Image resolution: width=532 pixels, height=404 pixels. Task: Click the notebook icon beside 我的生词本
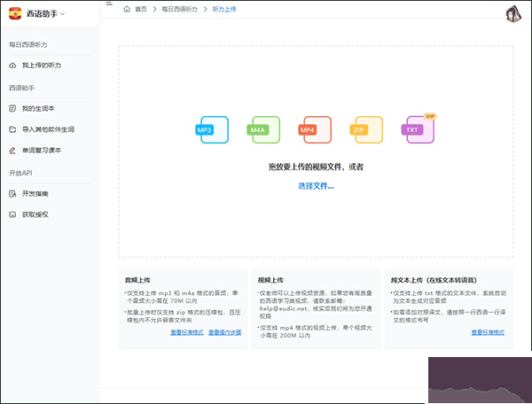tap(12, 108)
